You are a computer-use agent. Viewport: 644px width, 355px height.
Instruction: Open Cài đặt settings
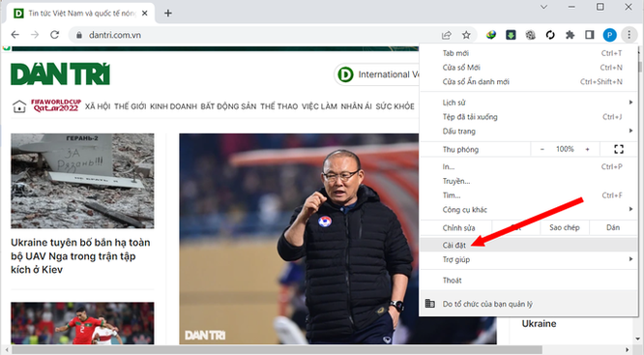tap(529, 246)
